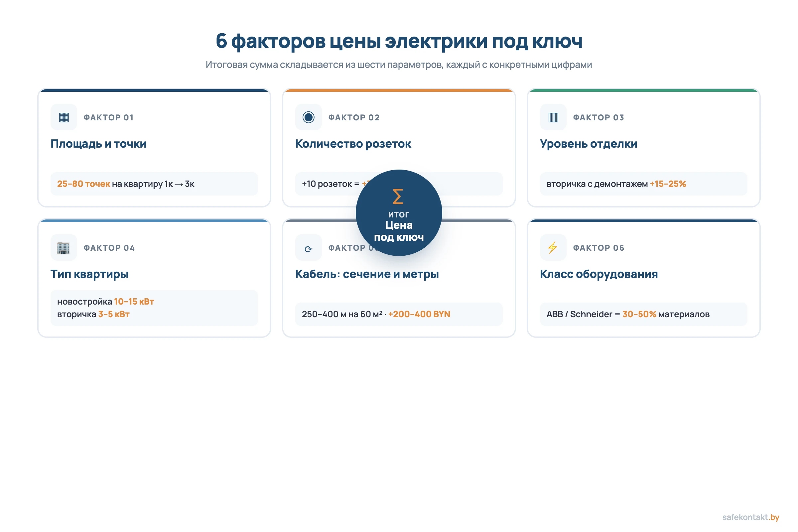Click the 25–80 точек highlighted value

click(x=83, y=184)
